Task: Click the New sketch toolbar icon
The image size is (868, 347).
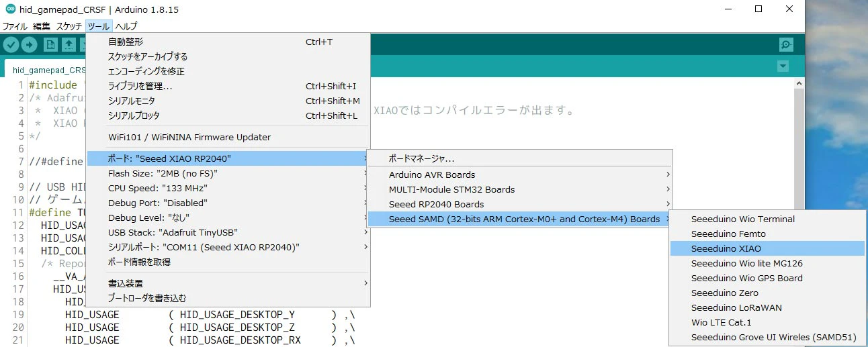Action: click(50, 45)
